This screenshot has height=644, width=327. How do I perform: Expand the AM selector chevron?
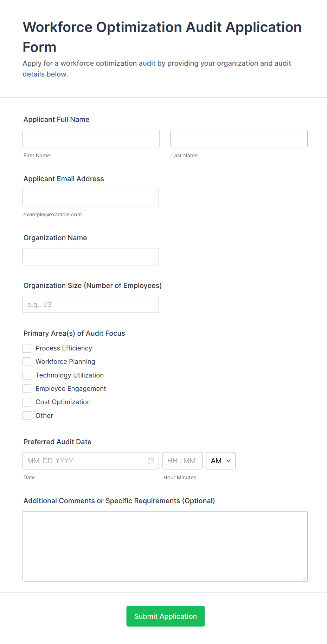pyautogui.click(x=228, y=461)
